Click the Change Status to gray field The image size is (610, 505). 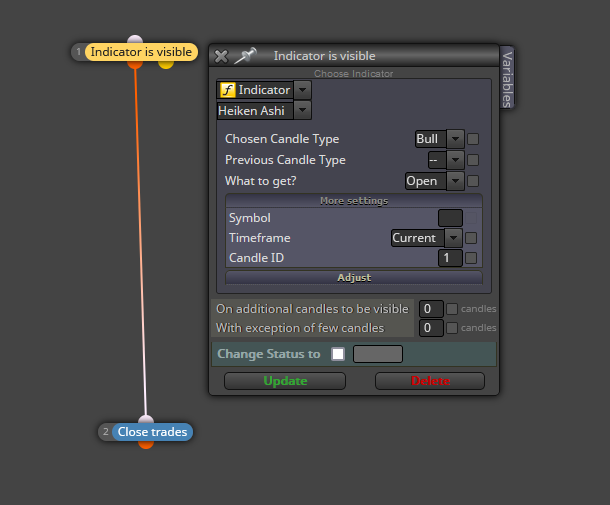(x=378, y=354)
